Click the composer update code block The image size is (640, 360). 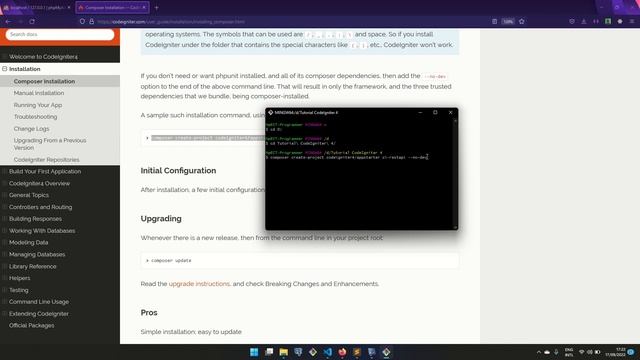(300, 260)
